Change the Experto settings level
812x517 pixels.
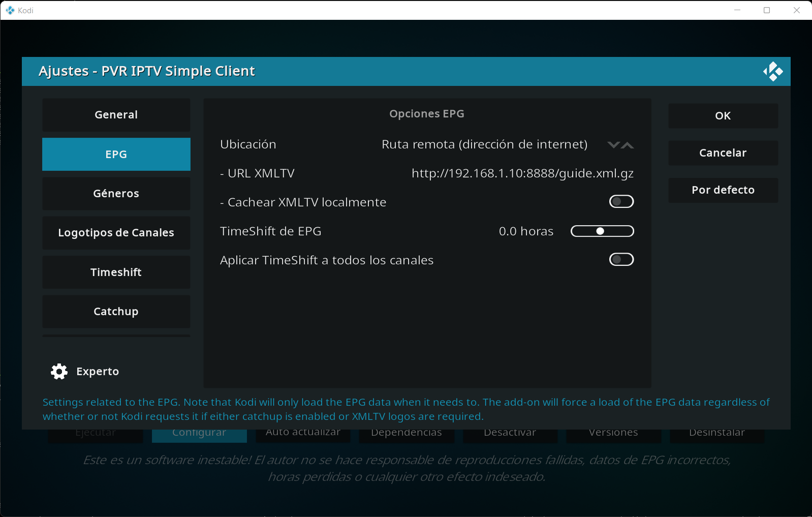(85, 372)
